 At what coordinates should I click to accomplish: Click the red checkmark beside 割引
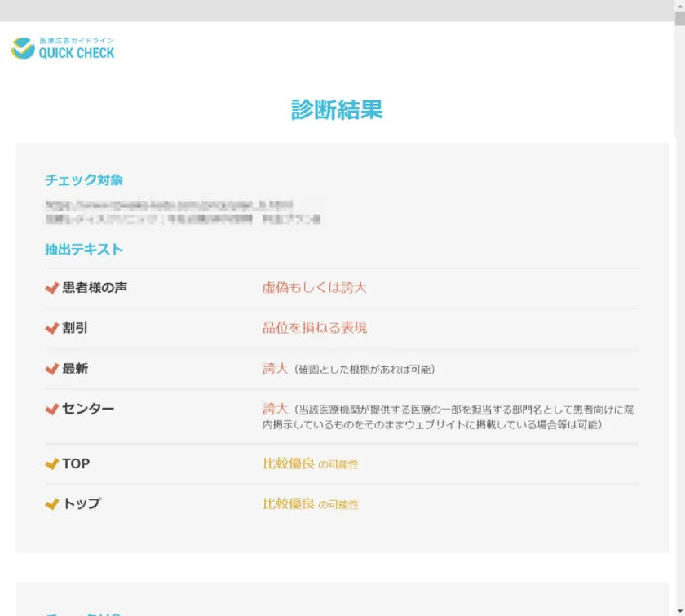pyautogui.click(x=52, y=328)
